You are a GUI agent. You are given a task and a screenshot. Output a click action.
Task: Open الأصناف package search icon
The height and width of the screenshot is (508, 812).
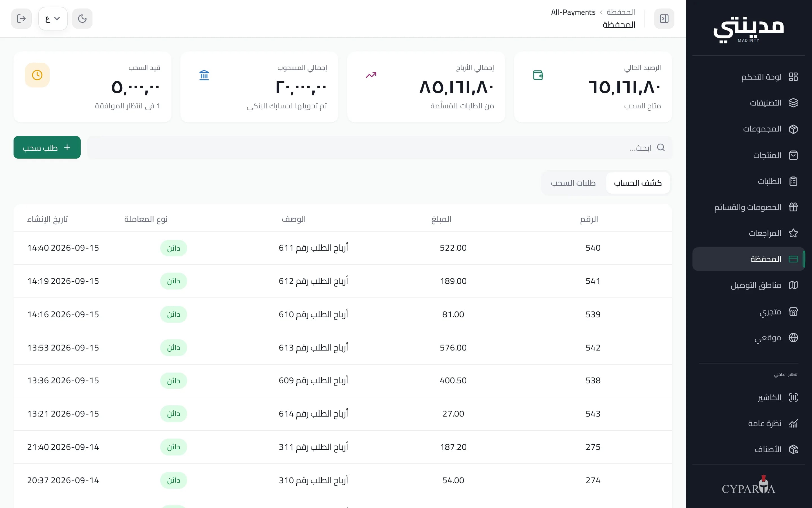point(793,449)
